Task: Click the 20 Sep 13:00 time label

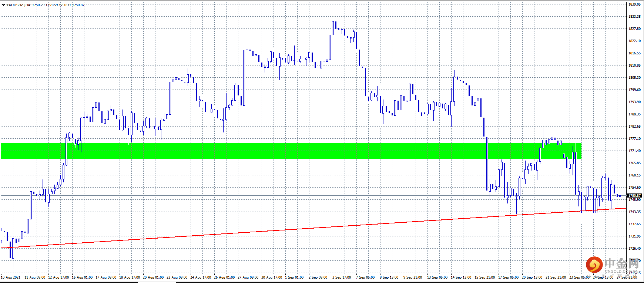Action: tap(532, 277)
